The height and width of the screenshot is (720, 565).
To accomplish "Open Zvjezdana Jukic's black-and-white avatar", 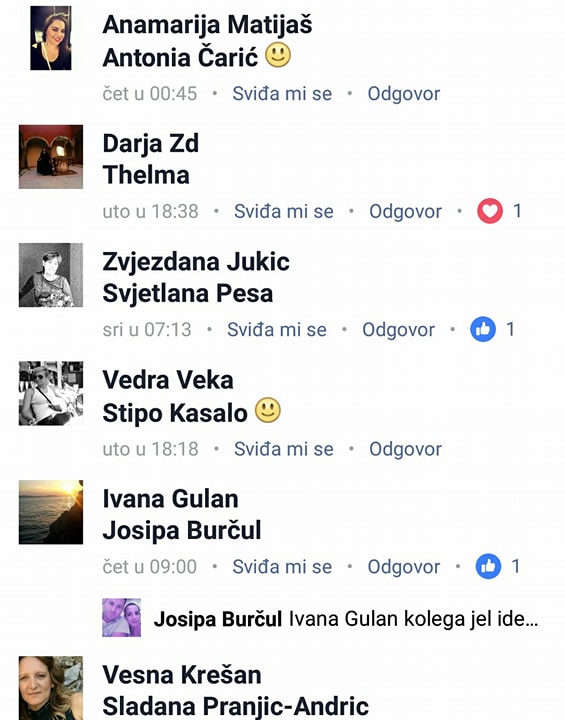I will coord(51,275).
